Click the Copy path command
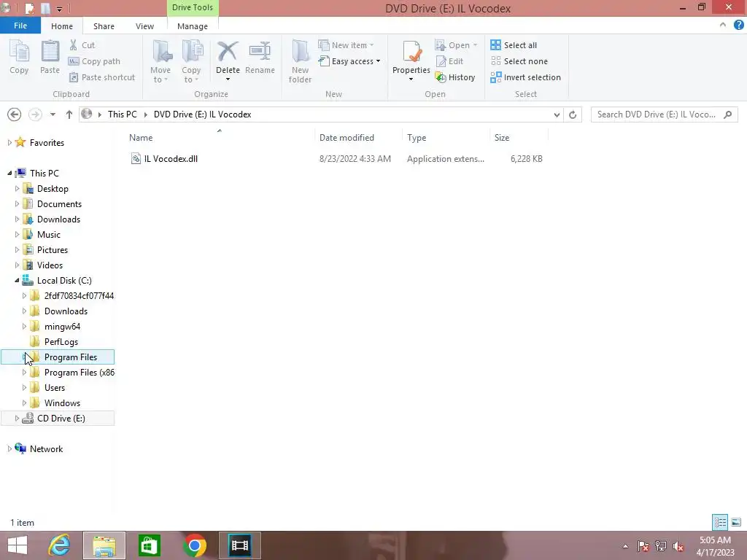Image resolution: width=747 pixels, height=560 pixels. click(x=94, y=61)
